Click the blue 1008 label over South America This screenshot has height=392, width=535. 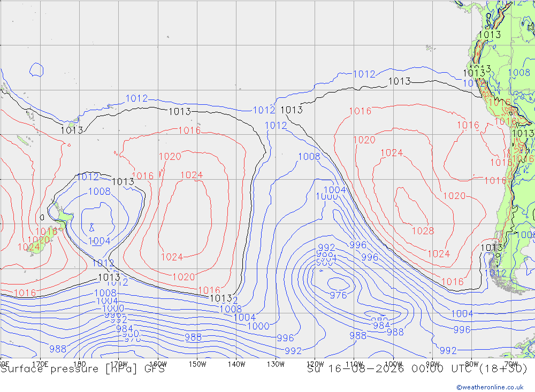pos(519,72)
